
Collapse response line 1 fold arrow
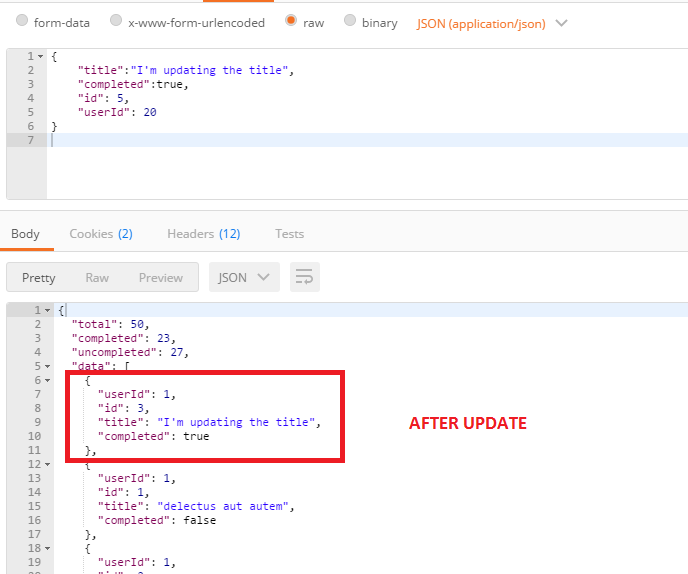[x=47, y=311]
